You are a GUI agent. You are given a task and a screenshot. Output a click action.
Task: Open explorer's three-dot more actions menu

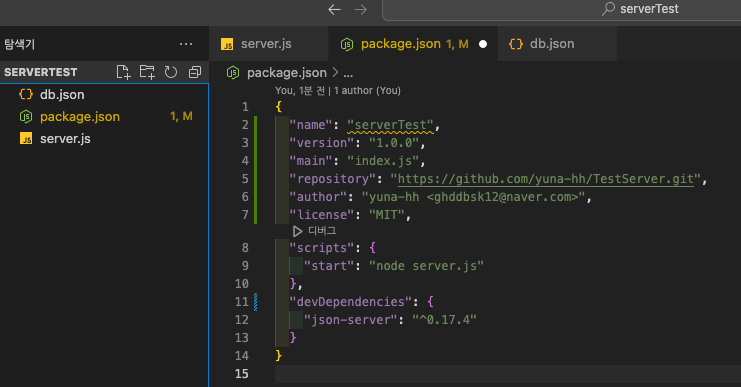[x=186, y=44]
